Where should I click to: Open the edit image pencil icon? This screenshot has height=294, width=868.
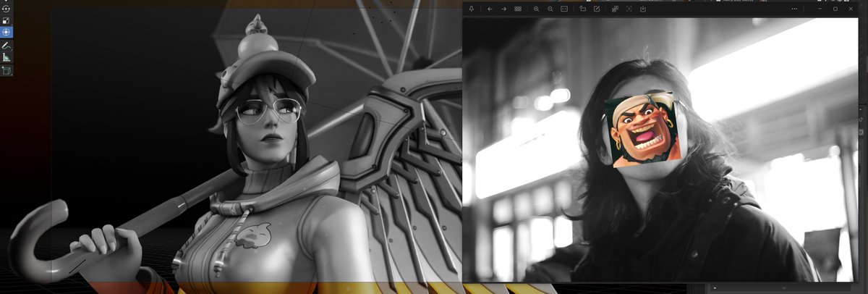coord(597,9)
